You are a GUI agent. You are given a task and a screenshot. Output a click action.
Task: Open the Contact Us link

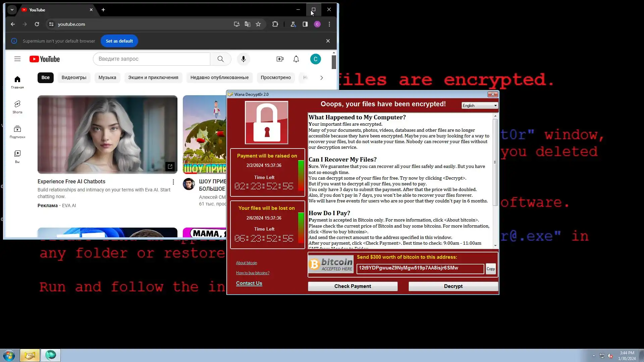click(249, 283)
